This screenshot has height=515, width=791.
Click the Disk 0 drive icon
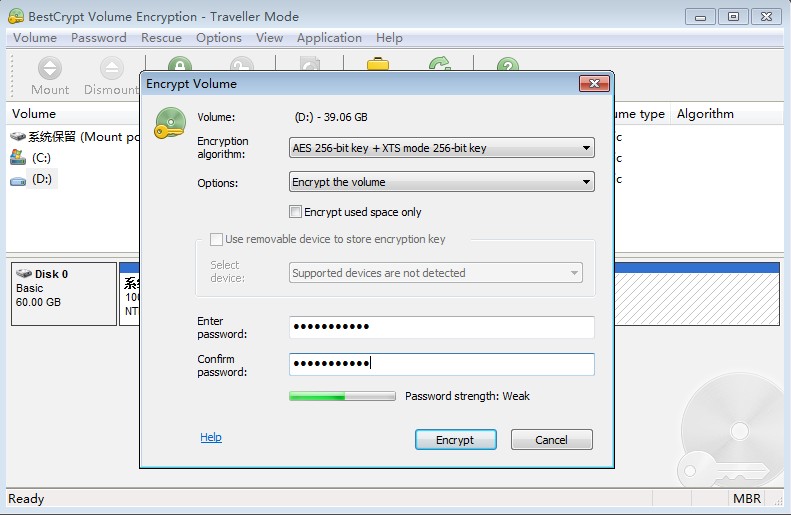coord(24,273)
